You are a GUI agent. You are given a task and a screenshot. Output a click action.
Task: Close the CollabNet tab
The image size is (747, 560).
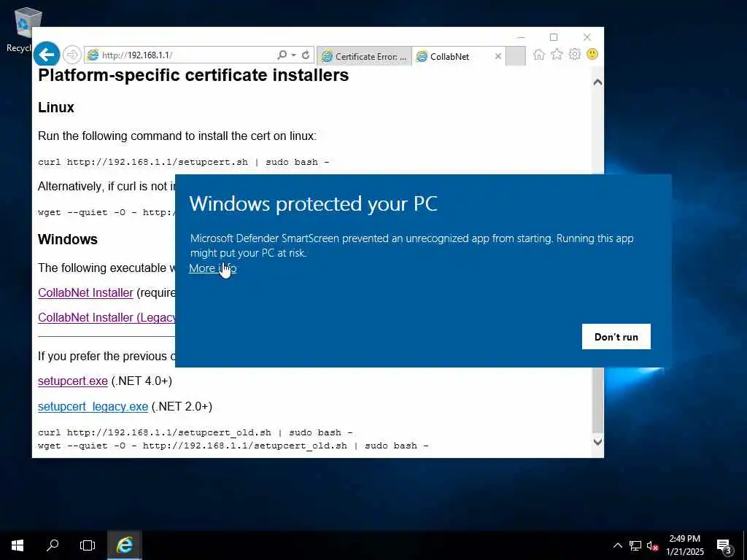498,56
